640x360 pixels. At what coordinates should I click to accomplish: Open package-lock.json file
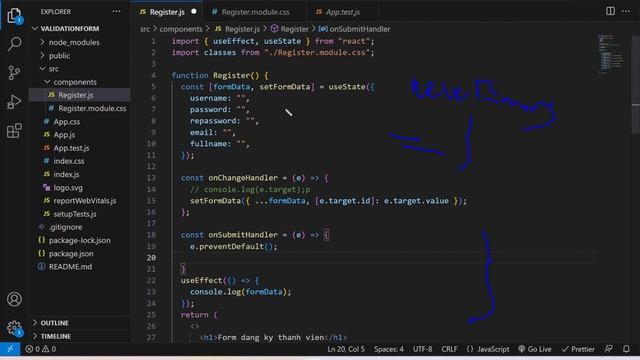pyautogui.click(x=80, y=240)
